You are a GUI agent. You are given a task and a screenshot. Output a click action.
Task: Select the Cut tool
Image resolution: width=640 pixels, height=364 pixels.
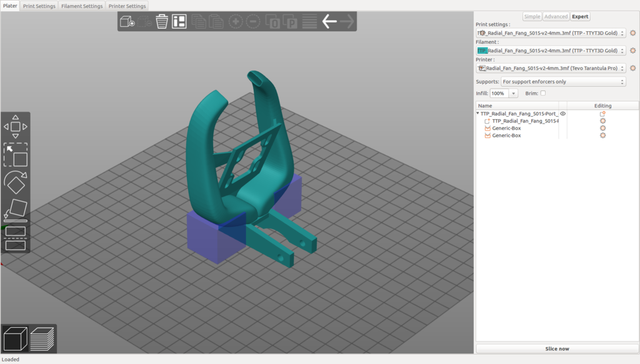(16, 238)
